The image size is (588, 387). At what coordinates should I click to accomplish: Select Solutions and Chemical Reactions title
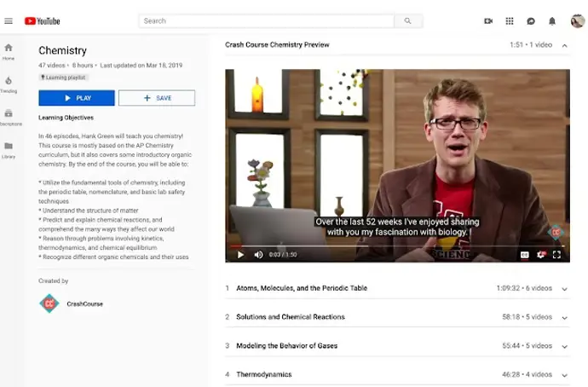[291, 317]
